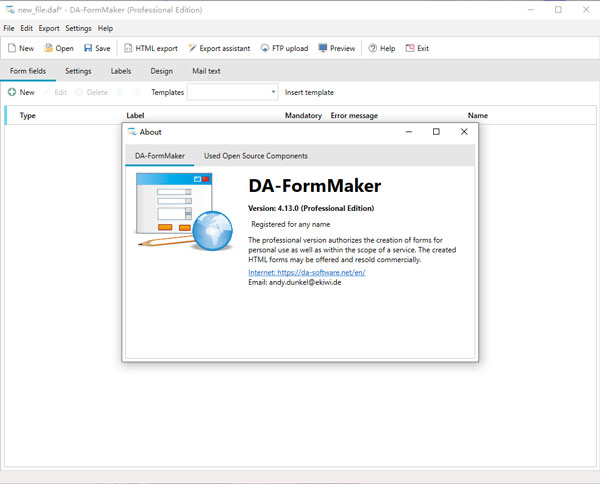
Task: Click the Label column header
Action: point(135,116)
